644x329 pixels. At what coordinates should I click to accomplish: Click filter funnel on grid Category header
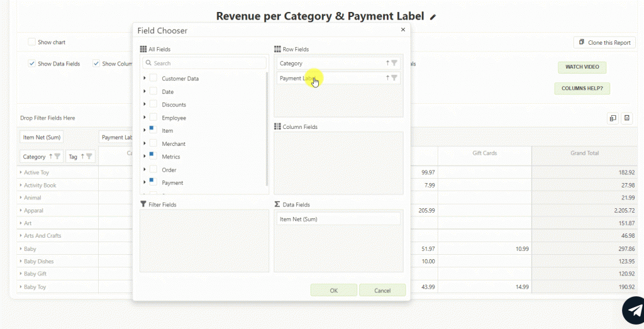point(57,157)
